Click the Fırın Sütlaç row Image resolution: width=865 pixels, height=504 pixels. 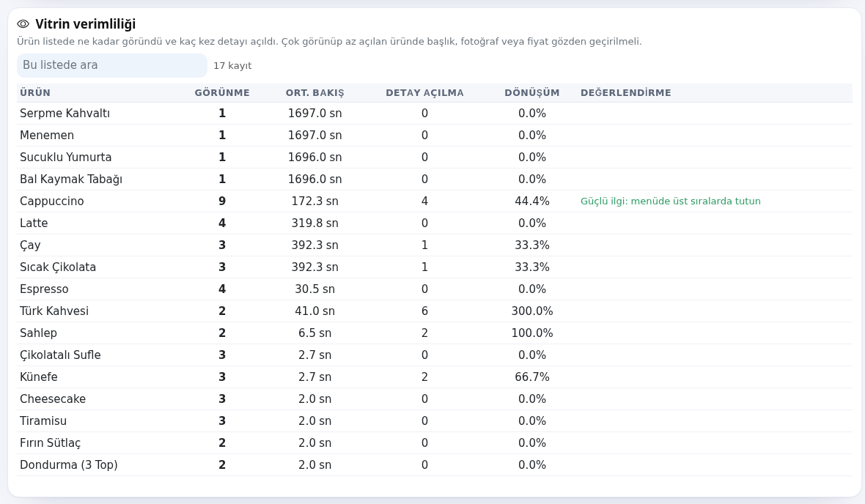point(435,442)
